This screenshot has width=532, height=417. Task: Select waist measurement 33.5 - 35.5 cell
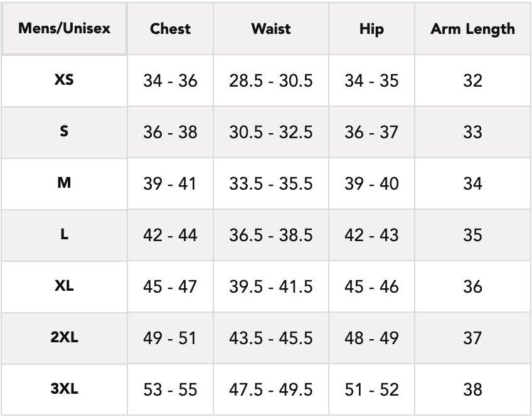pos(270,184)
